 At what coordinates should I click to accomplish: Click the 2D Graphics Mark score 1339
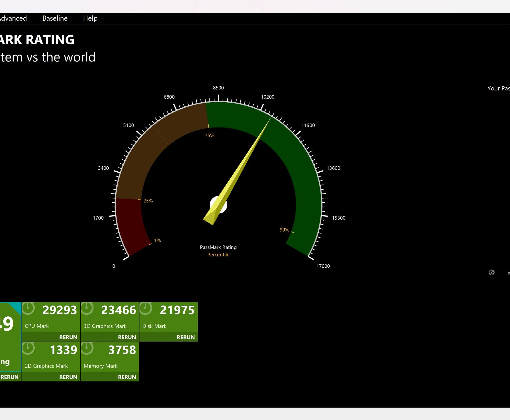pos(64,350)
